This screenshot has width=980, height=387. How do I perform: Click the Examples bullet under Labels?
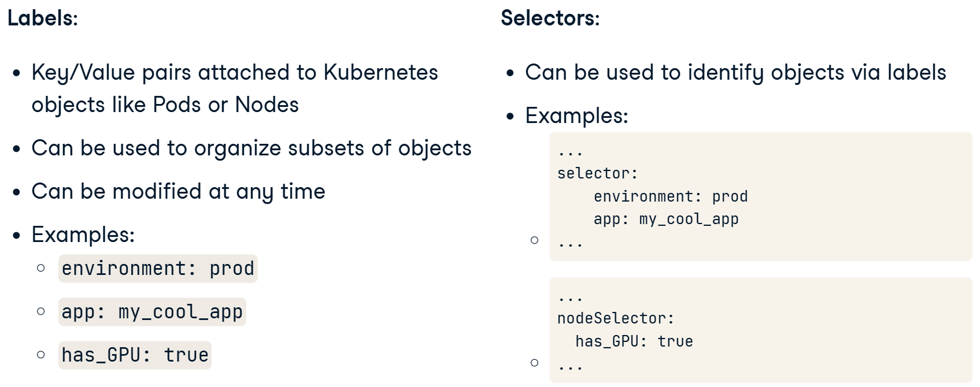coord(83,235)
